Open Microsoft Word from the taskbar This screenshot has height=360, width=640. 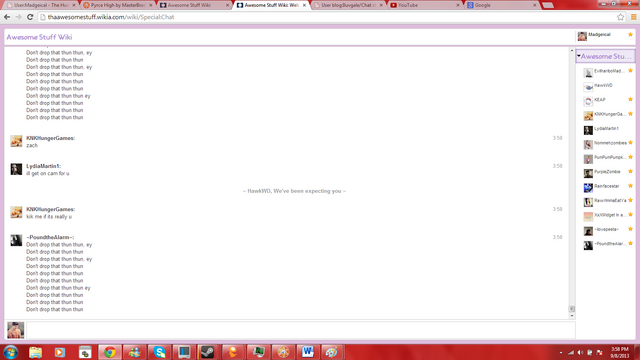[x=307, y=352]
